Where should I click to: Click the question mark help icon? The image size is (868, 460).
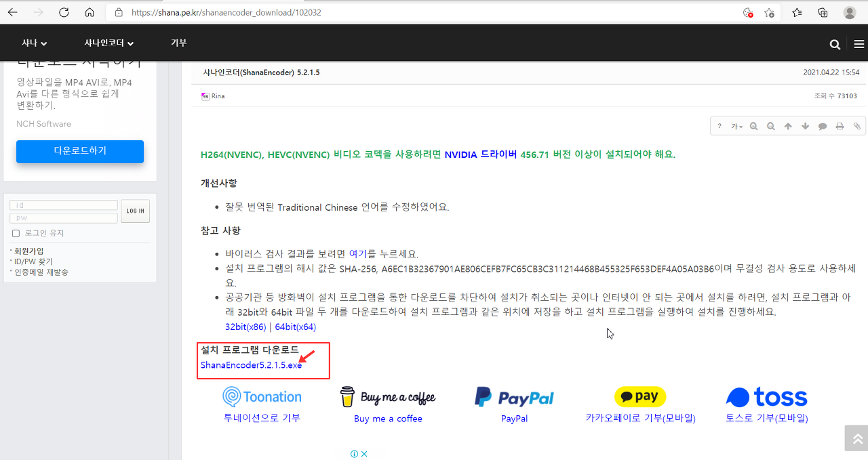click(x=719, y=127)
